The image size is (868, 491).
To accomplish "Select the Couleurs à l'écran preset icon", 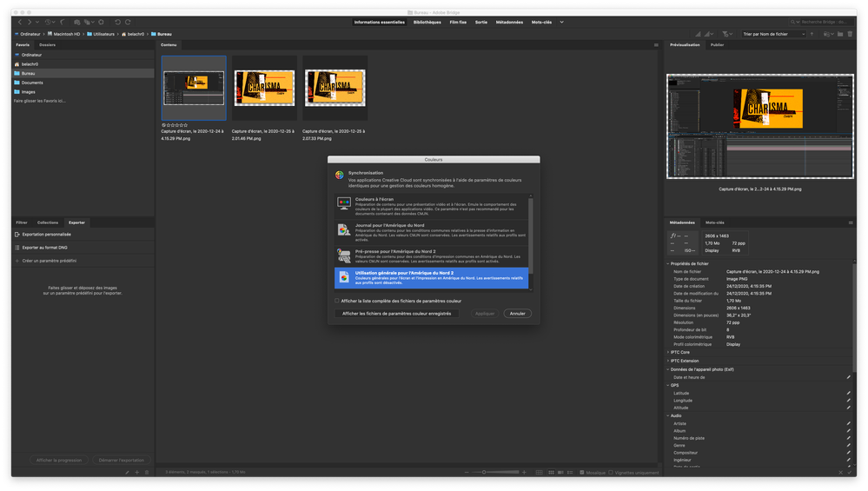I will coord(343,204).
